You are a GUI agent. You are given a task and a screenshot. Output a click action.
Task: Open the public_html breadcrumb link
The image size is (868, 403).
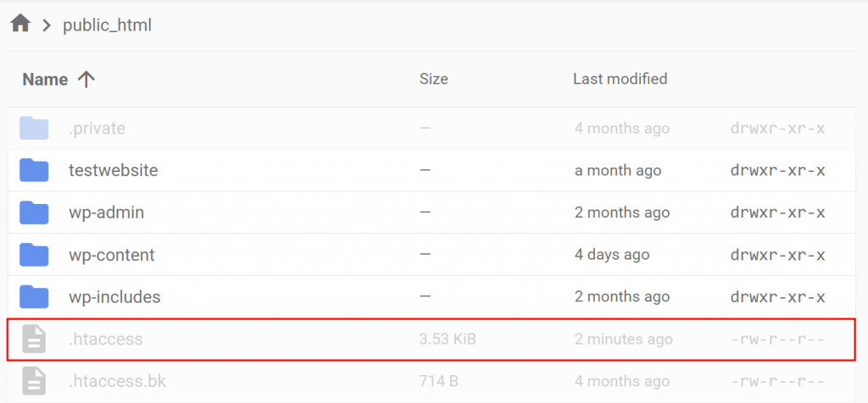[107, 25]
